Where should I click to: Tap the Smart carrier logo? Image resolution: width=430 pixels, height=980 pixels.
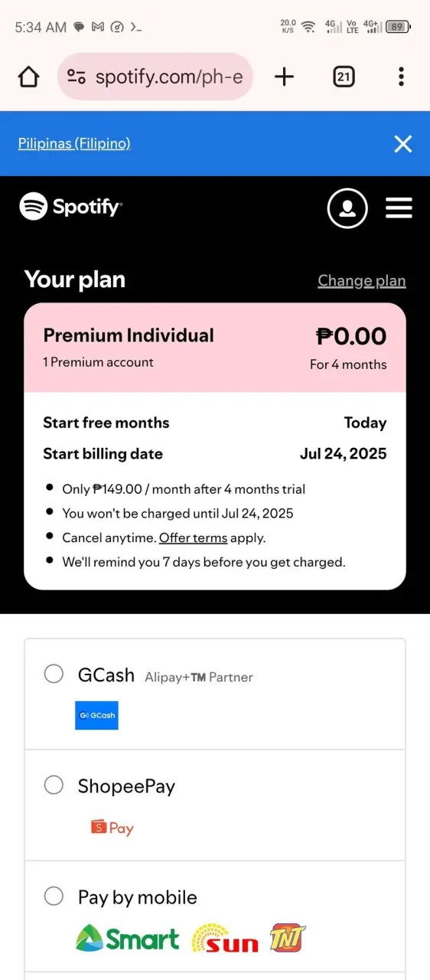click(128, 939)
